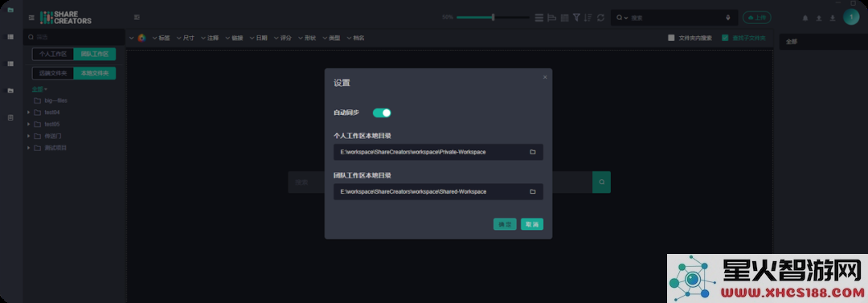
Task: Click the thumbnail size slider handle
Action: pos(493,17)
